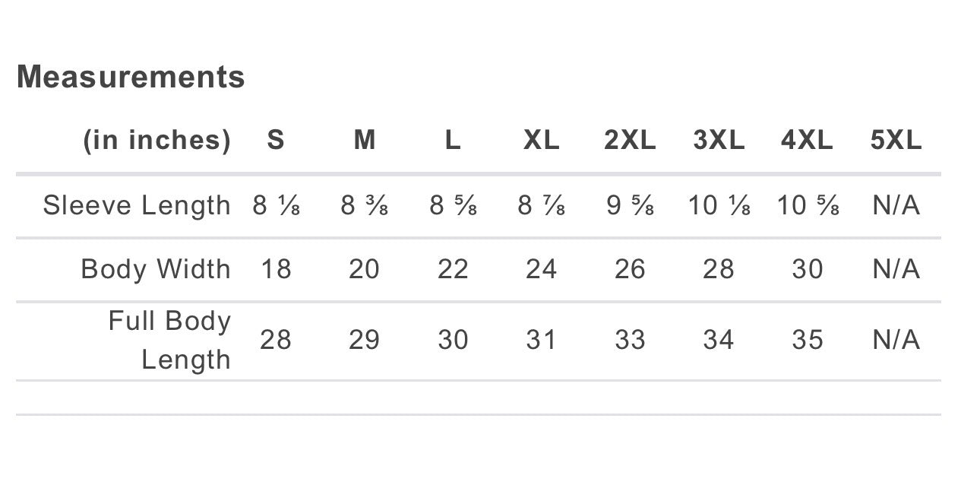
Task: Select the 3XL size column header
Action: point(719,140)
